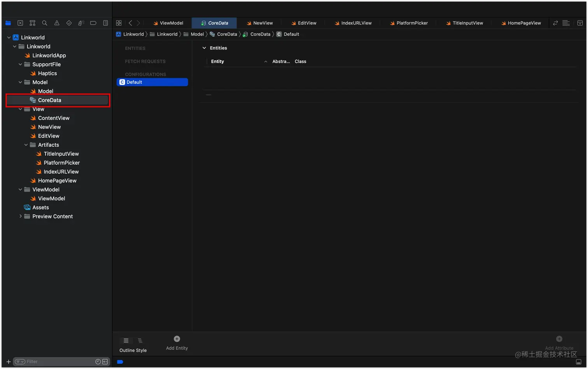
Task: Open TitleInputView file in navigator
Action: [x=58, y=154]
